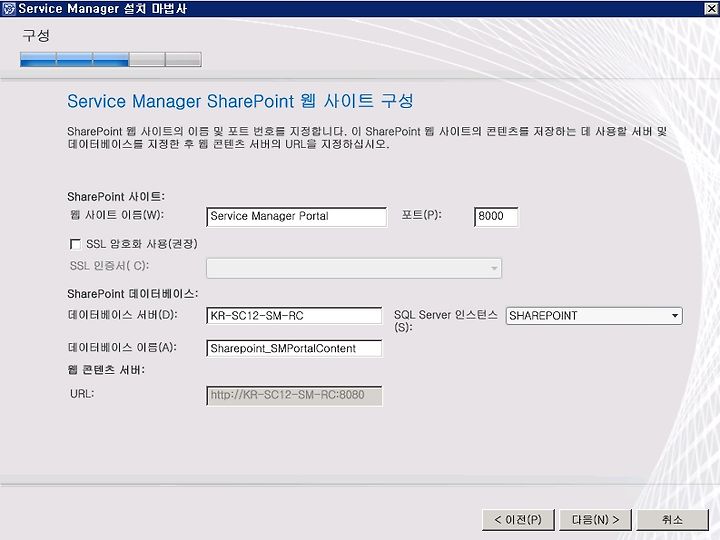Screen dimensions: 720x540
Task: Click the 'URL:' label
Action: [x=82, y=394]
